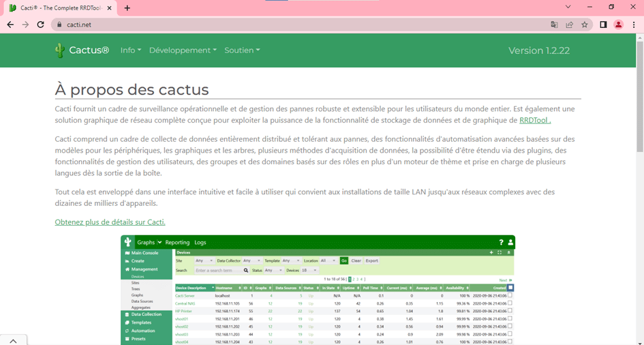Click Management in the Cacti sidebar

click(x=141, y=269)
